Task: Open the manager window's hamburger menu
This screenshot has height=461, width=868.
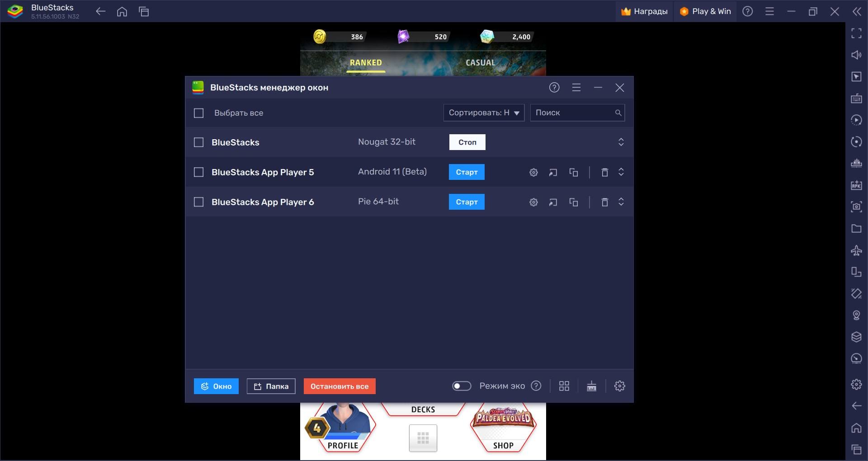Action: [576, 88]
